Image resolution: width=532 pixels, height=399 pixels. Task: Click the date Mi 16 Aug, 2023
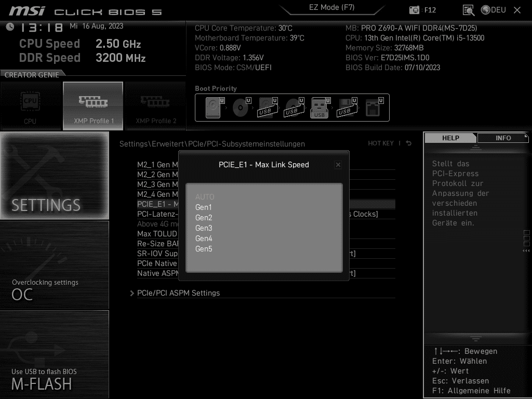(96, 26)
